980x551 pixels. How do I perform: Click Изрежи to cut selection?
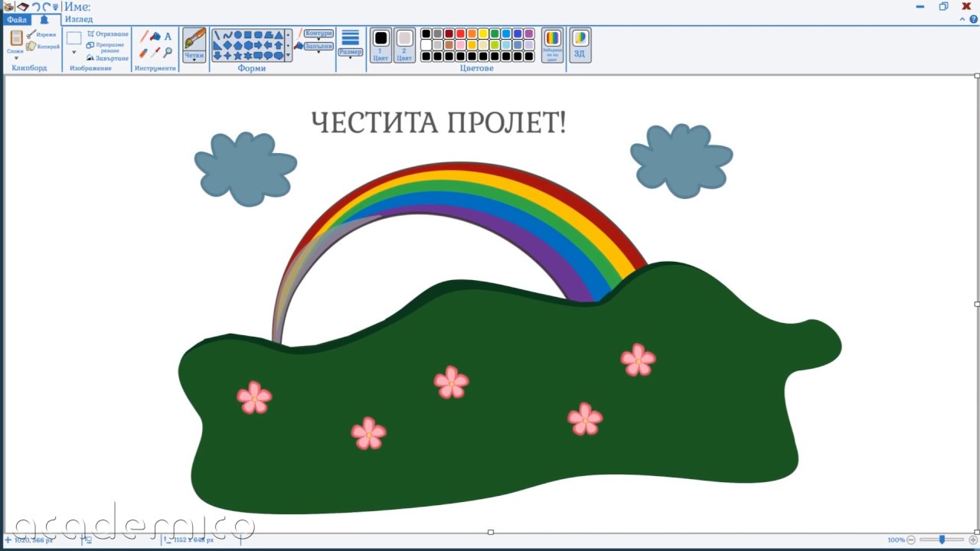[41, 34]
